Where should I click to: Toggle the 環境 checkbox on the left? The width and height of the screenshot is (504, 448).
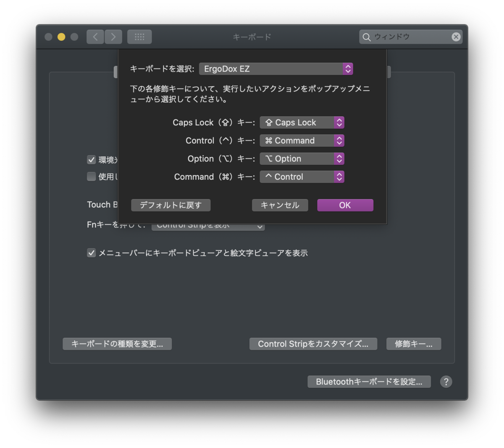(91, 160)
